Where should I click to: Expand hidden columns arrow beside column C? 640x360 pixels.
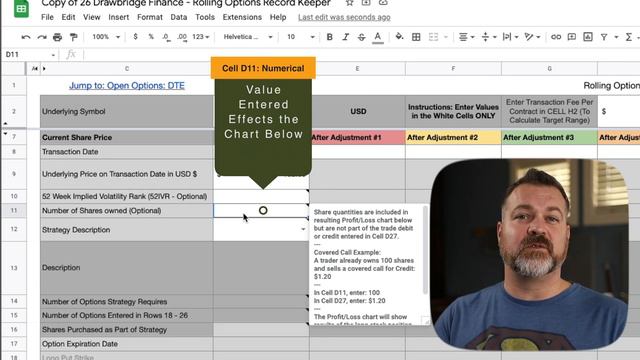click(44, 69)
